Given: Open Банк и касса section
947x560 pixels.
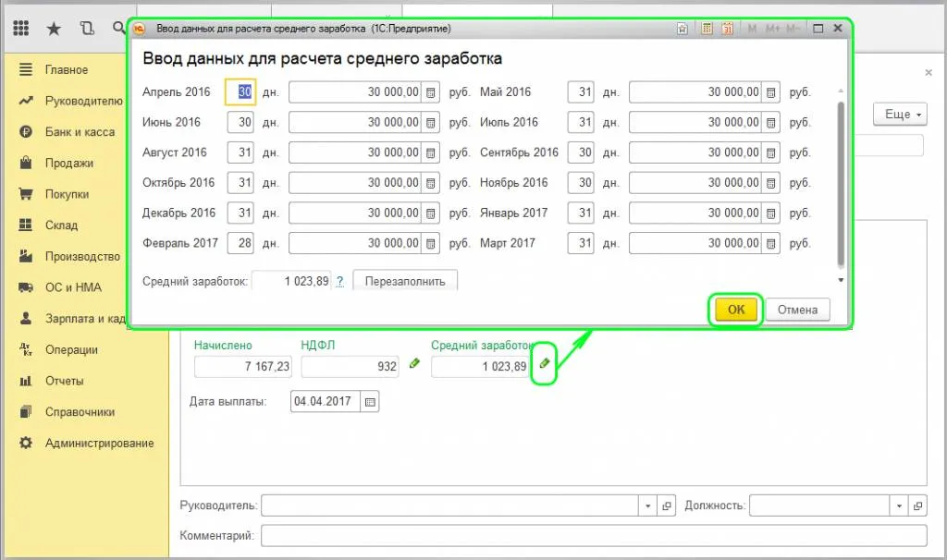Looking at the screenshot, I should coord(80,131).
